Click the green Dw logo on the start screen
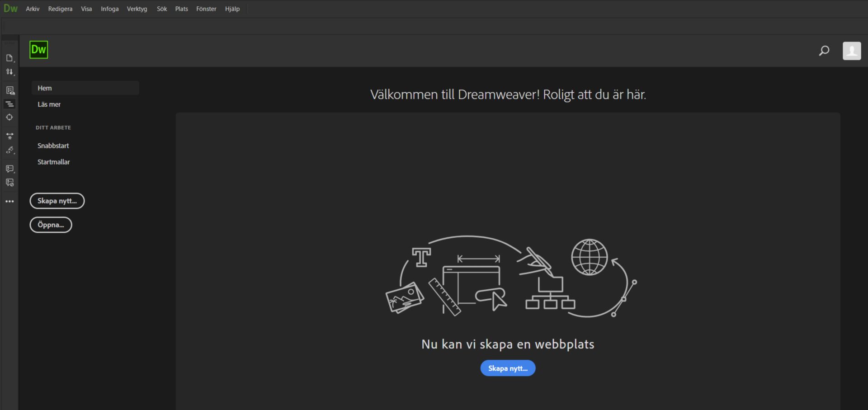The width and height of the screenshot is (868, 410). click(38, 50)
